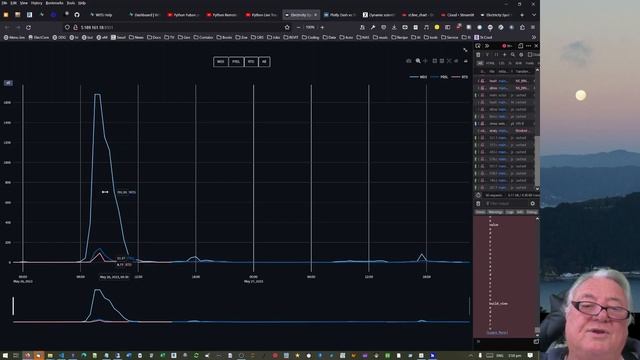Open the downloads arrow icon in toolbar
The image size is (640, 360).
click(x=394, y=27)
